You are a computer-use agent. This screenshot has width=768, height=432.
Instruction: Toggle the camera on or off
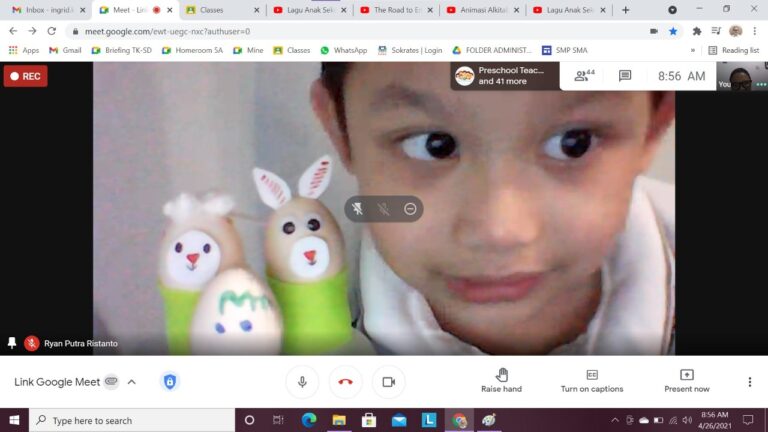(x=388, y=382)
